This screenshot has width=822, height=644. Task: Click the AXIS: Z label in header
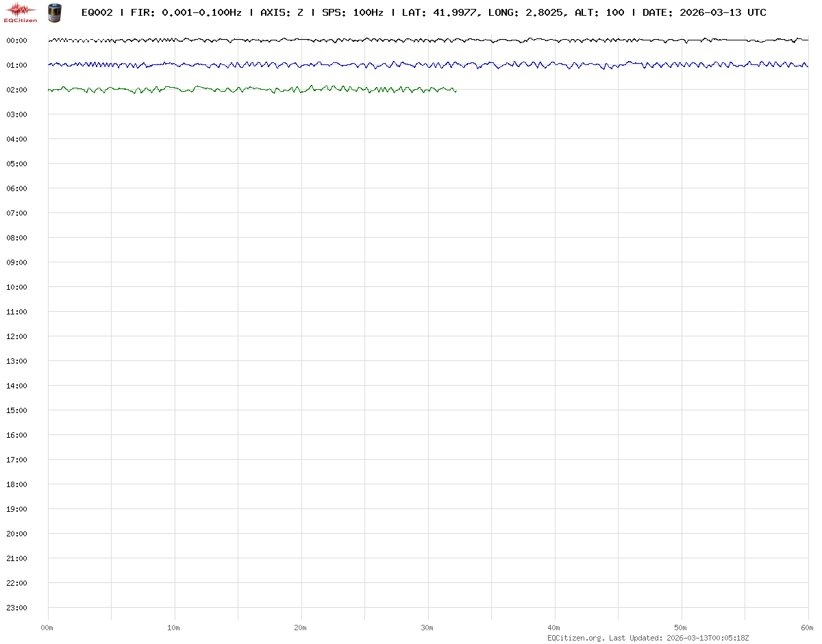point(282,13)
